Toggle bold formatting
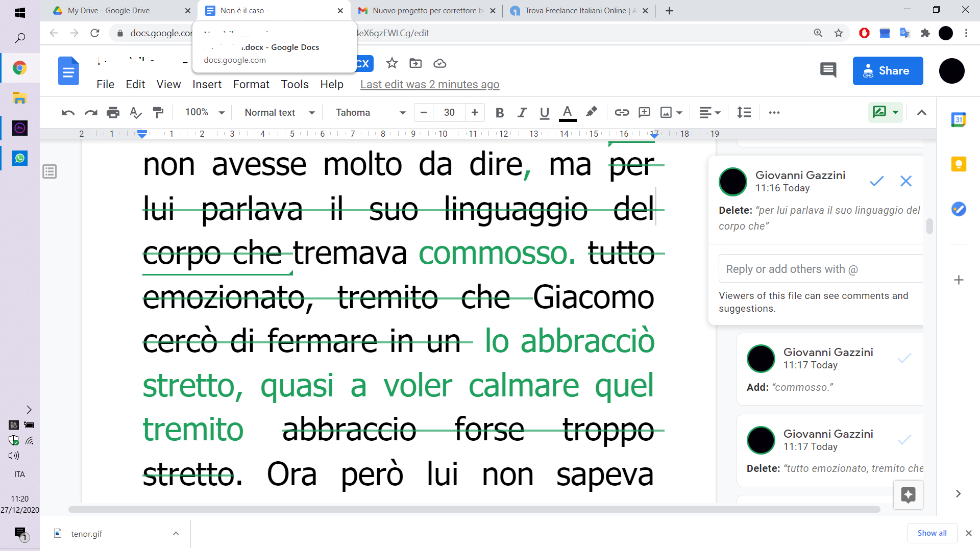 tap(499, 112)
